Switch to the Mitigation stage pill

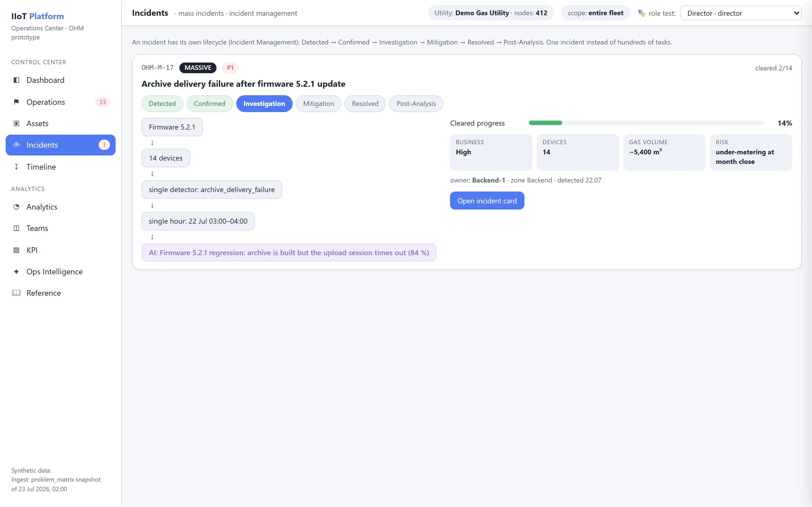[318, 104]
